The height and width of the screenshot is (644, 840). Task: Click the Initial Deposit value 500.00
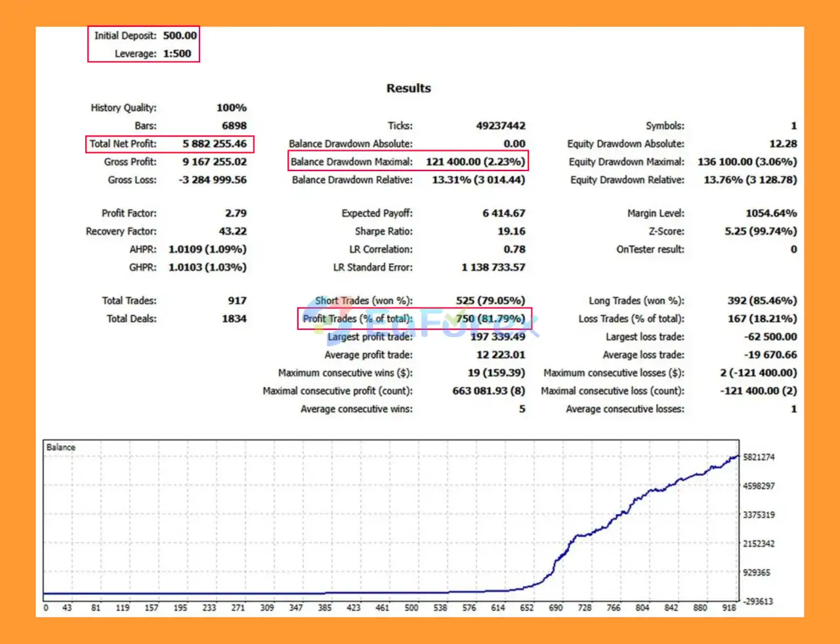[179, 35]
